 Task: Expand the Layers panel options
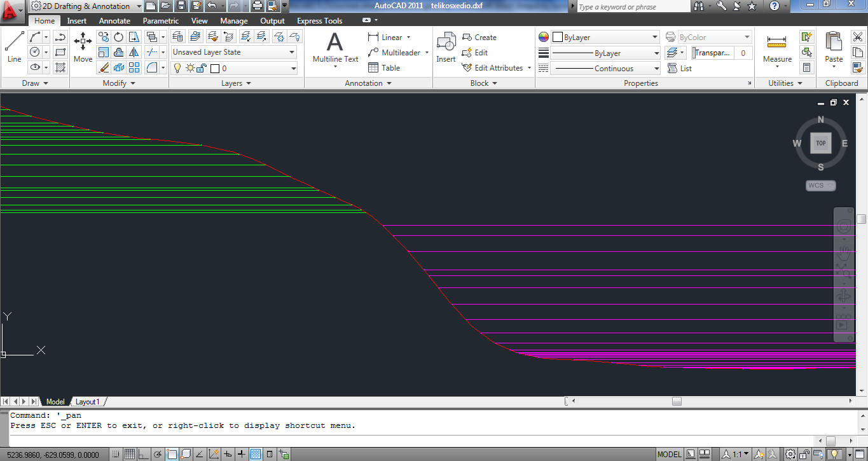237,83
